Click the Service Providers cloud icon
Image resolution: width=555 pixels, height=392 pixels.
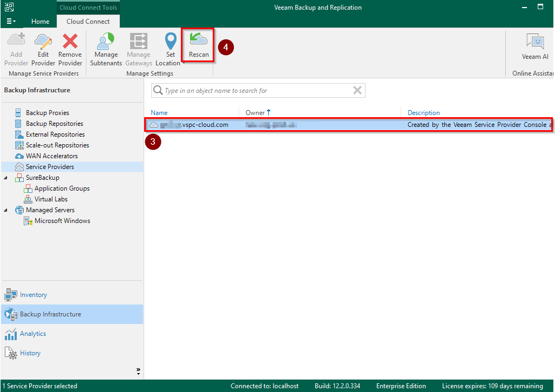pyautogui.click(x=19, y=167)
